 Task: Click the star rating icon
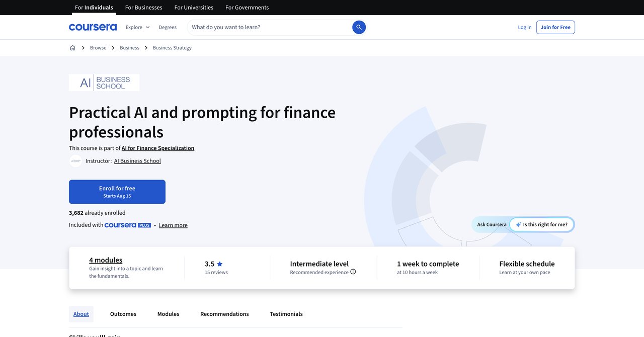(x=219, y=264)
